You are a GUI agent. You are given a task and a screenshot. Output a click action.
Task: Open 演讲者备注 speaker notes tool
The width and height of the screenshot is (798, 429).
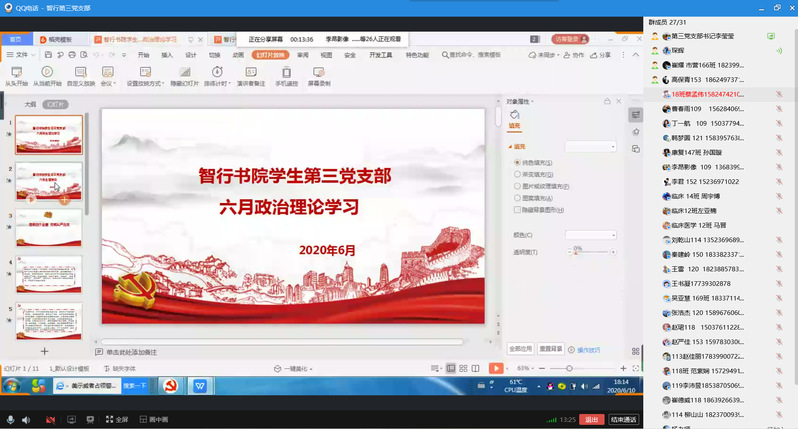pyautogui.click(x=251, y=73)
